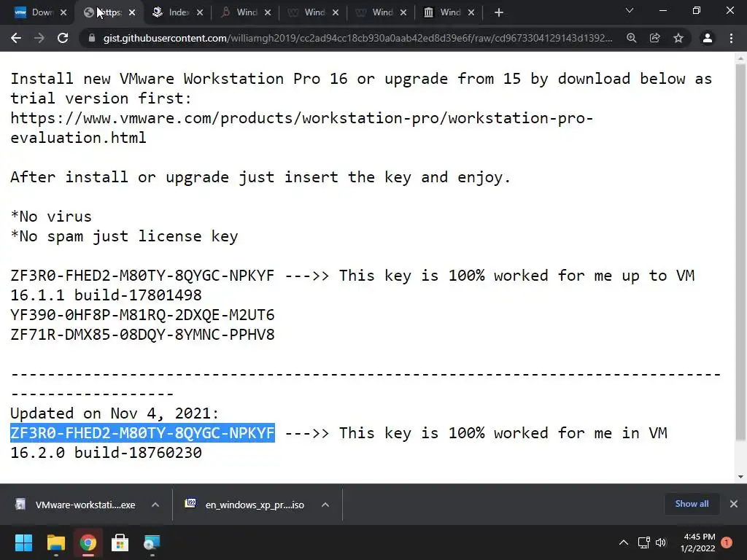
Task: Switch to the second 'Wind' tab
Action: coord(312,12)
